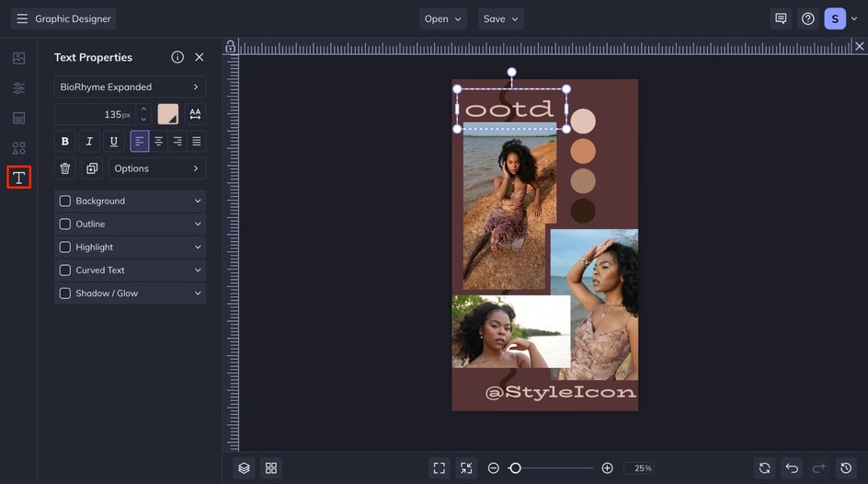Screen dimensions: 868x484
Task: Expand the Highlight section chevron
Action: coord(198,247)
